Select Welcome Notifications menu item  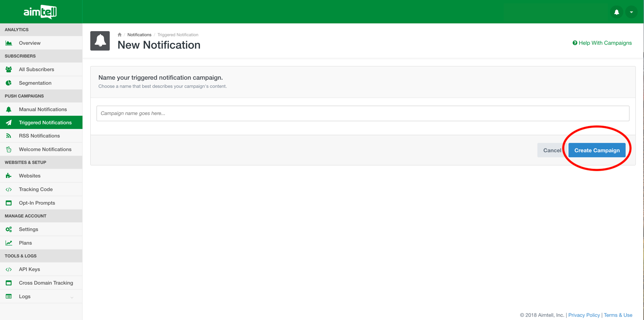[x=45, y=150]
